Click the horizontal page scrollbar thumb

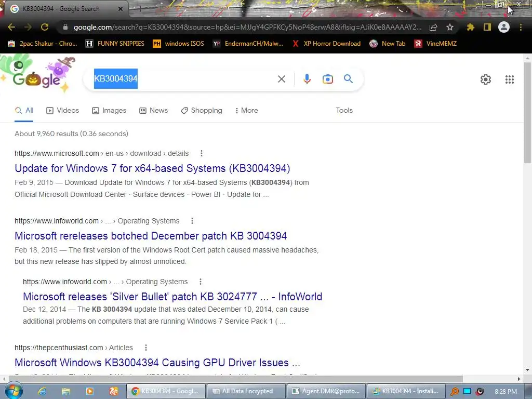[235, 379]
